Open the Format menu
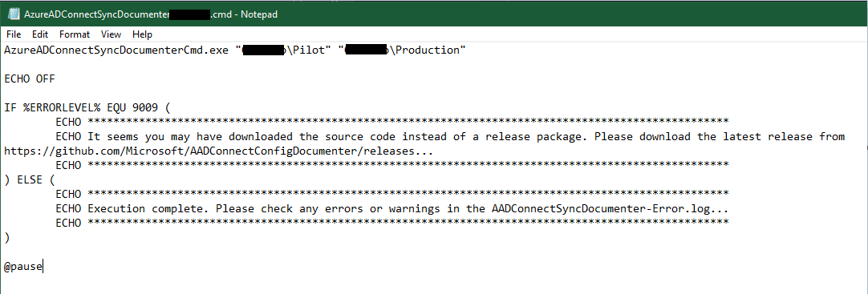Image resolution: width=868 pixels, height=294 pixels. point(74,34)
